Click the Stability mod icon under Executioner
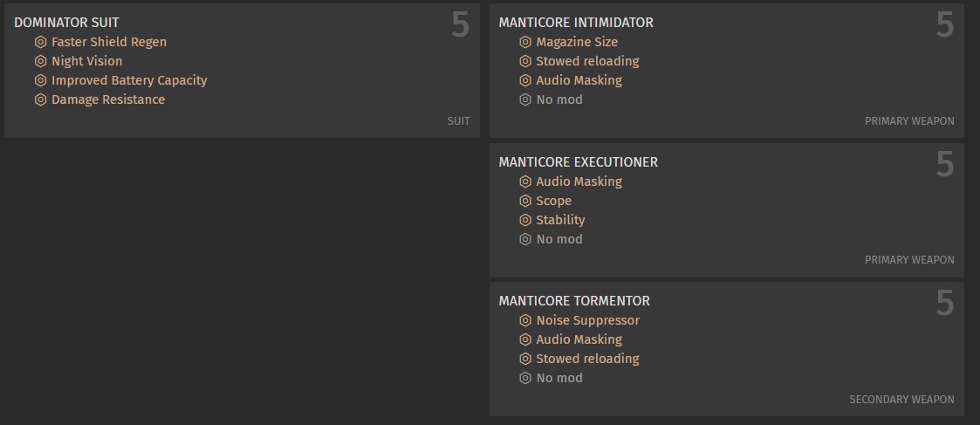Screen dimensions: 980x425 tap(525, 220)
